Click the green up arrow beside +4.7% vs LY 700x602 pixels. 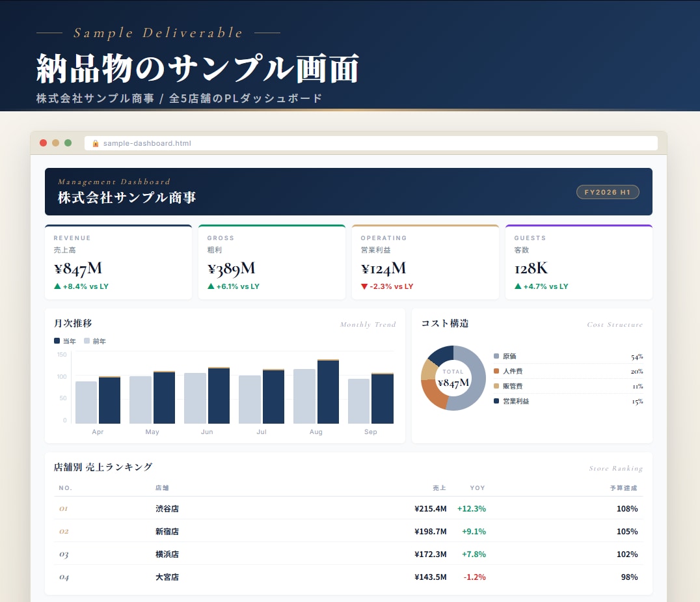click(518, 286)
